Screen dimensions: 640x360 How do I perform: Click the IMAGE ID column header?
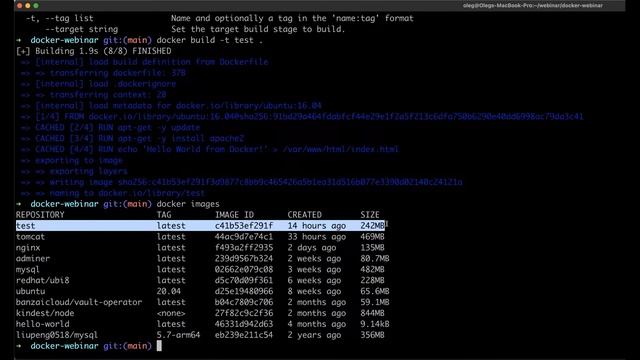point(234,215)
